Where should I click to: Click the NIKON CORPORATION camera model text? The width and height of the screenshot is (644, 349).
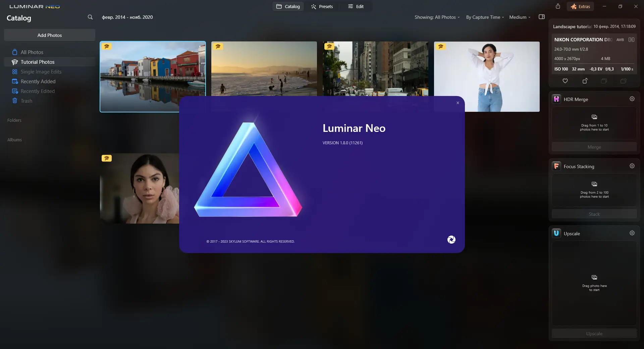click(583, 40)
